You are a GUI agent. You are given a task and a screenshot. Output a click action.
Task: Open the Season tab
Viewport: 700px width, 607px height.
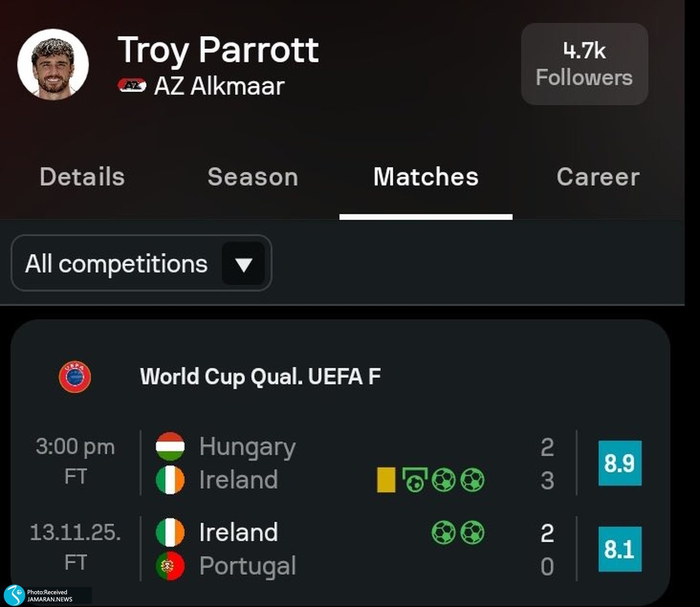click(x=252, y=177)
